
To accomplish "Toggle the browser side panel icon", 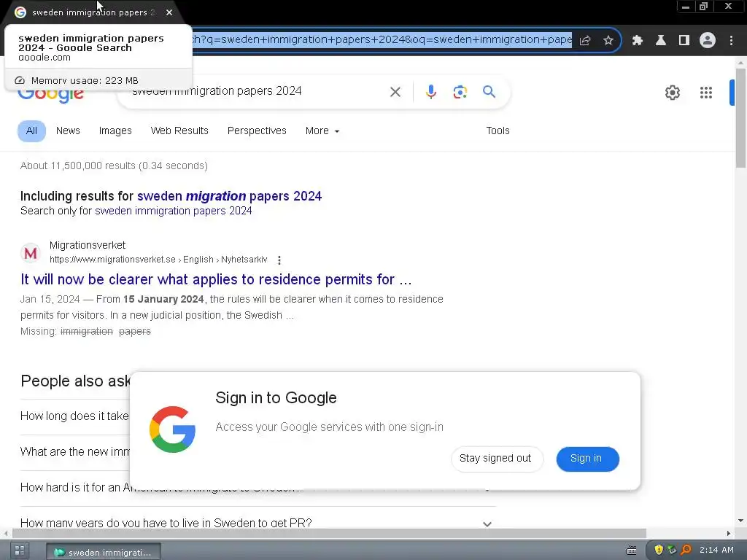I will point(684,41).
